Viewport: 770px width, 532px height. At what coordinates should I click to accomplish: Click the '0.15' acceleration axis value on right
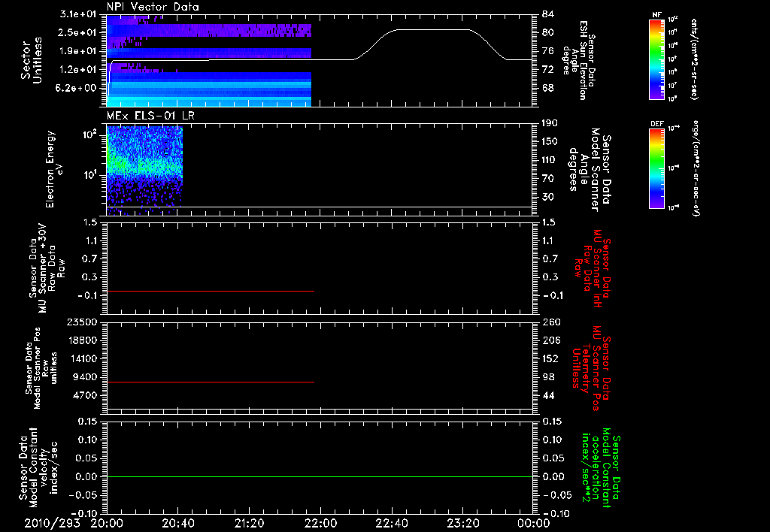point(553,422)
